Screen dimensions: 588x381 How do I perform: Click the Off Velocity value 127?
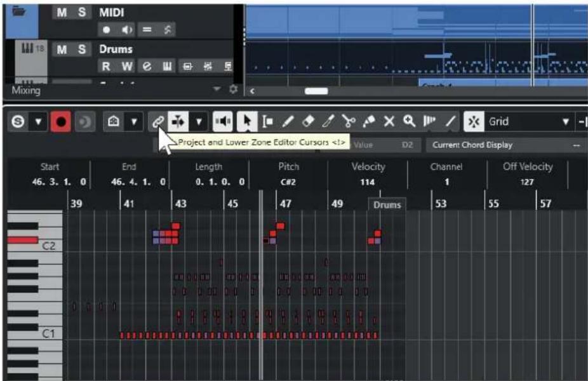coord(527,182)
